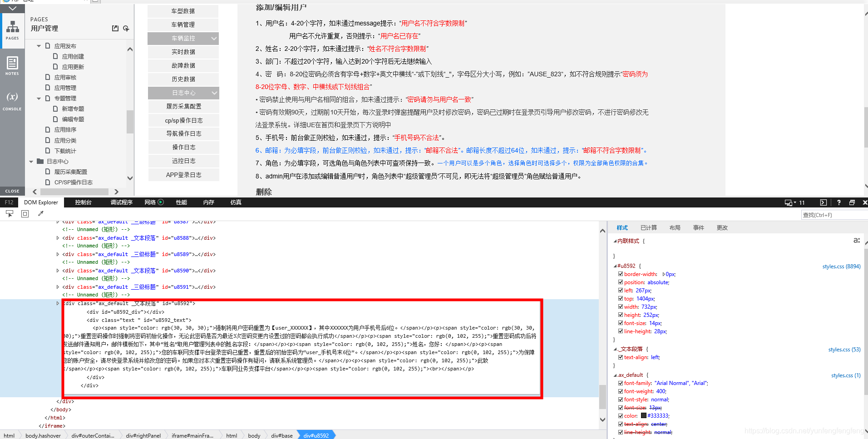Expand border-width shorthand triangle

coord(663,274)
